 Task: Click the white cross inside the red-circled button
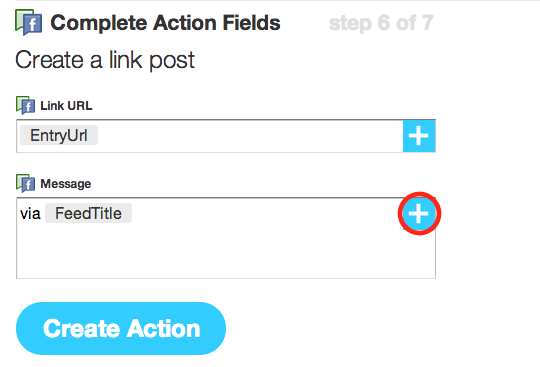coord(419,213)
